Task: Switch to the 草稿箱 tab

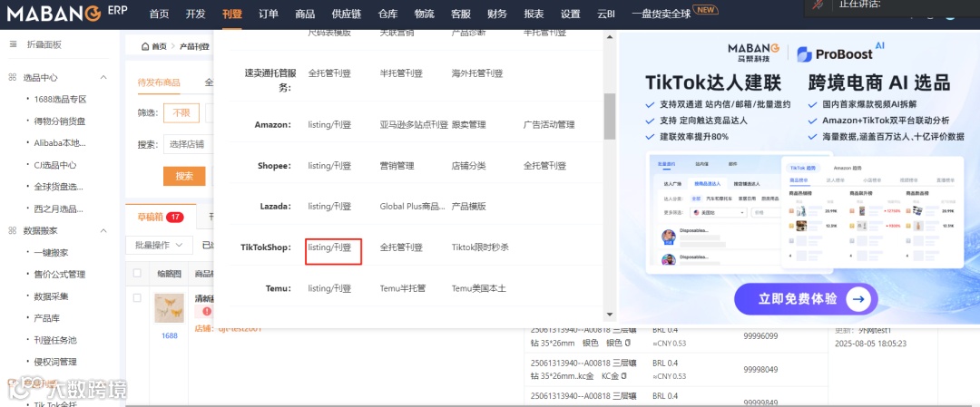Action: coord(160,218)
